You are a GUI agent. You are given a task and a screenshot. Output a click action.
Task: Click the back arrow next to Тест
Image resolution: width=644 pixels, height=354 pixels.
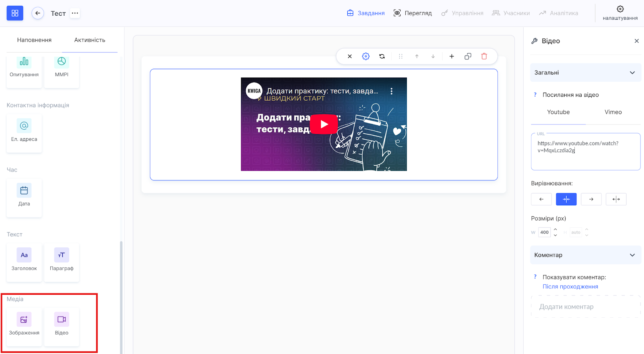38,13
